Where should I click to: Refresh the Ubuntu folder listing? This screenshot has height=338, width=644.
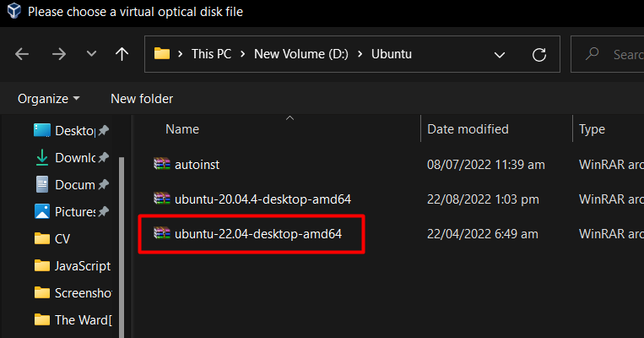click(x=538, y=54)
